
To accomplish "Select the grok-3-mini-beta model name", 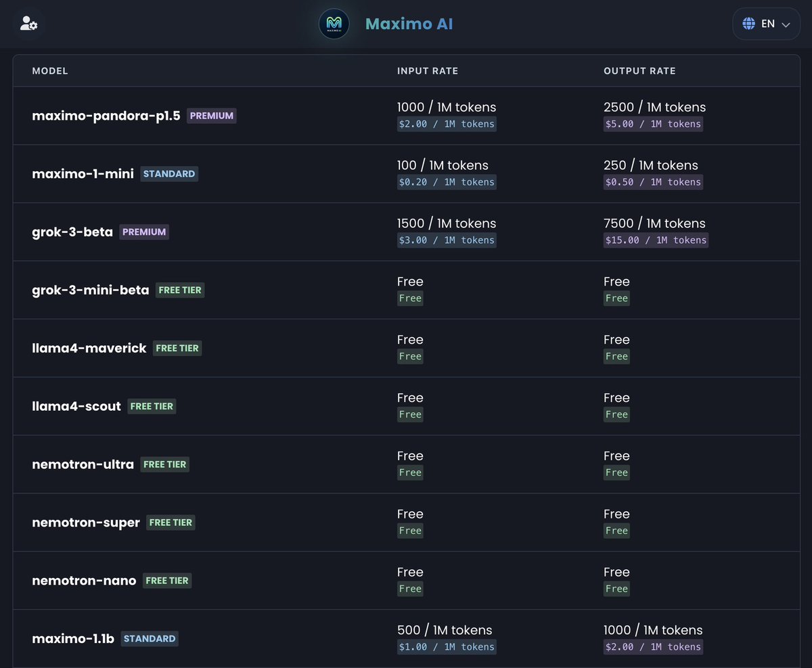I will click(91, 290).
